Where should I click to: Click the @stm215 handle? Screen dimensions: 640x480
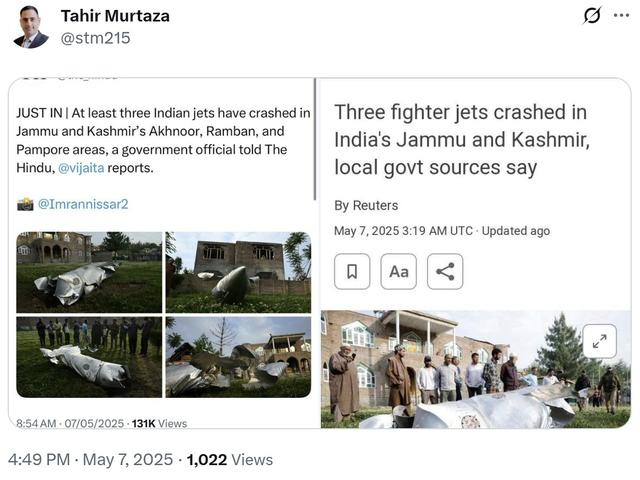(95, 38)
